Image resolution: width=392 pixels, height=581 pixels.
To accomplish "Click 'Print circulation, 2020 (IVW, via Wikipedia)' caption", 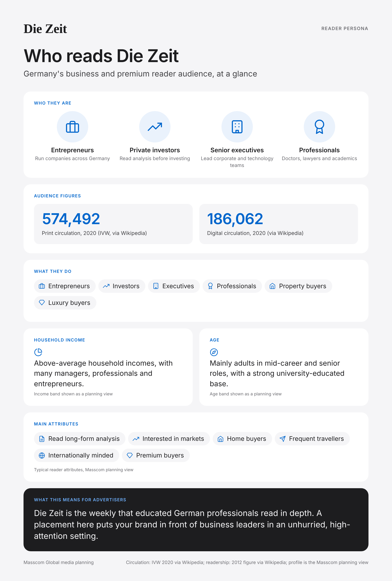I will (x=94, y=233).
